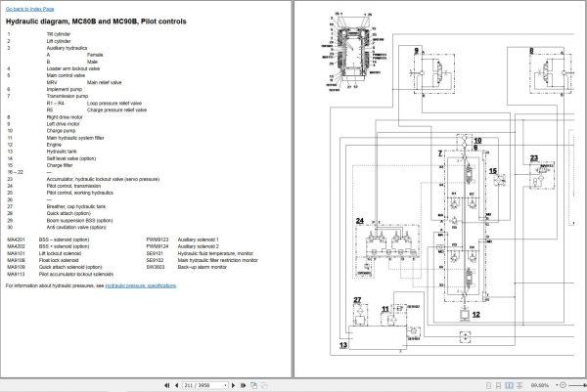Select single page view mode

coord(488,385)
